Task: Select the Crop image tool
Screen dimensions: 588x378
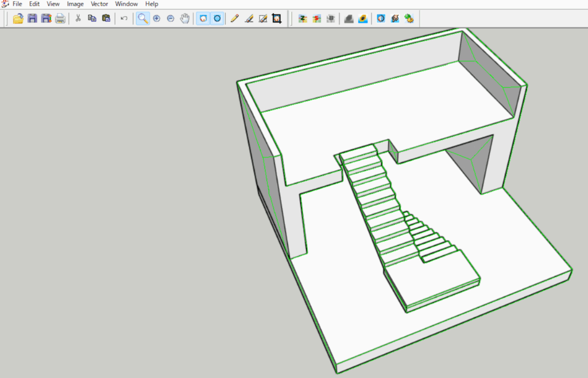Action: pos(277,18)
